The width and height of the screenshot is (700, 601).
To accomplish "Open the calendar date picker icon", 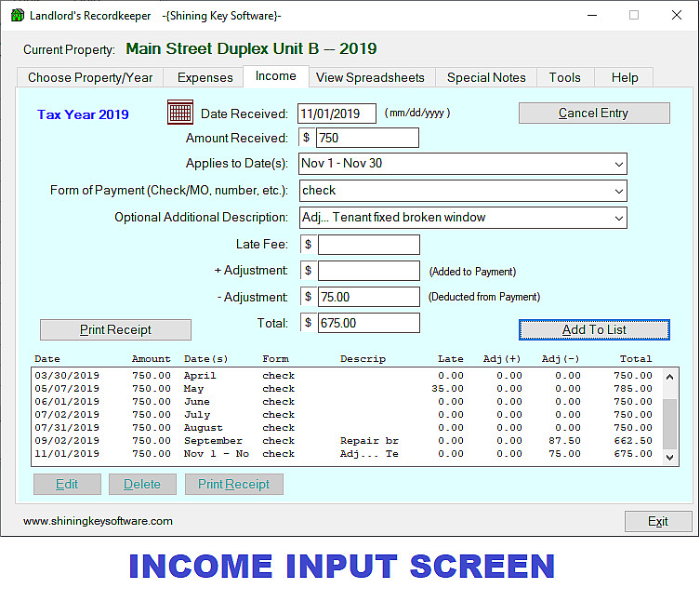I will pyautogui.click(x=180, y=113).
